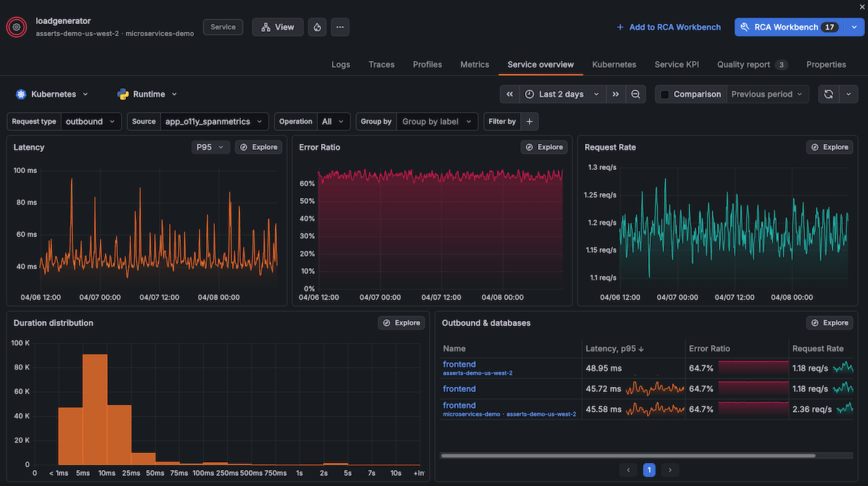Image resolution: width=868 pixels, height=486 pixels.
Task: Shift time range back with left double chevron
Action: [509, 94]
